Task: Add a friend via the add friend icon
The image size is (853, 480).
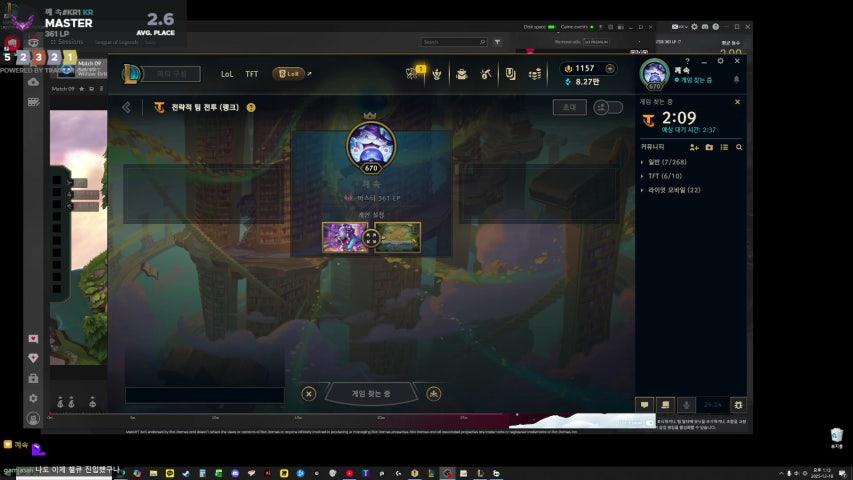Action: point(694,147)
